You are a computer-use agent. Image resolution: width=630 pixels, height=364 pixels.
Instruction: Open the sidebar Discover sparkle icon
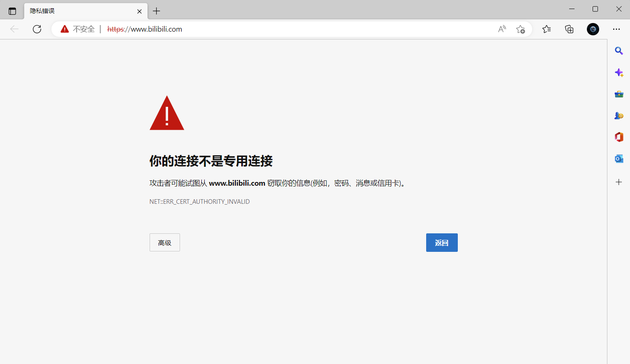coord(618,73)
